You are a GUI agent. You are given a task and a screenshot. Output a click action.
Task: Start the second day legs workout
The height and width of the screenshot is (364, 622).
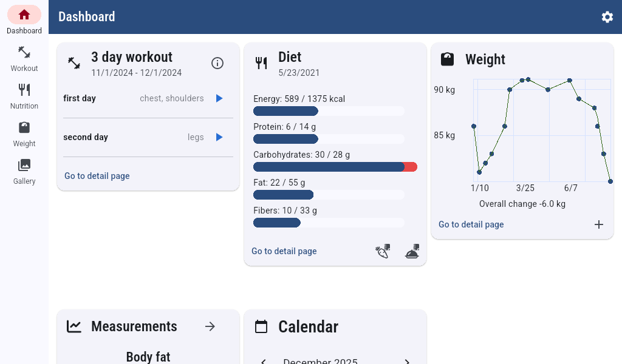point(219,137)
